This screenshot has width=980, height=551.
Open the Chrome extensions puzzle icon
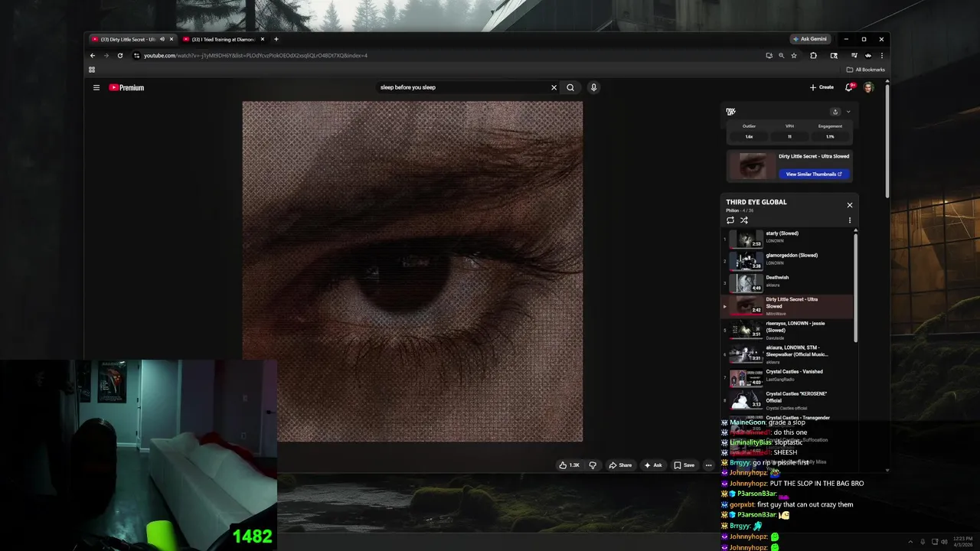tap(813, 55)
